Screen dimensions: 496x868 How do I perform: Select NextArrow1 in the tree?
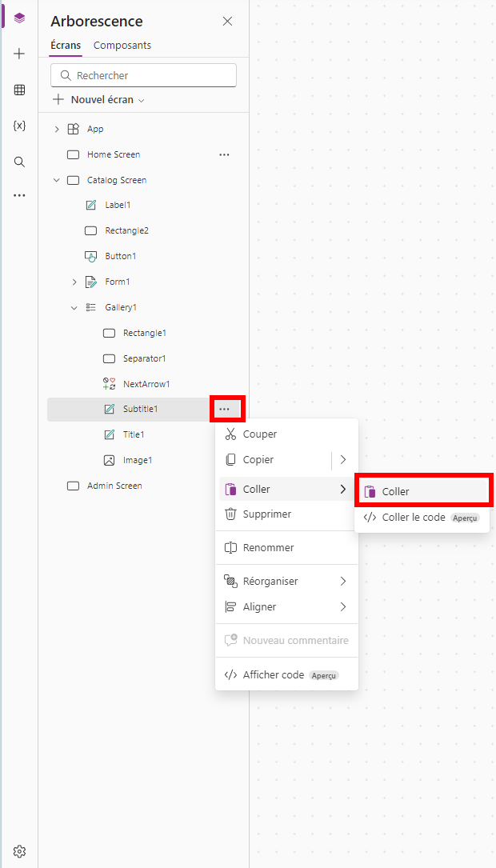pos(146,384)
